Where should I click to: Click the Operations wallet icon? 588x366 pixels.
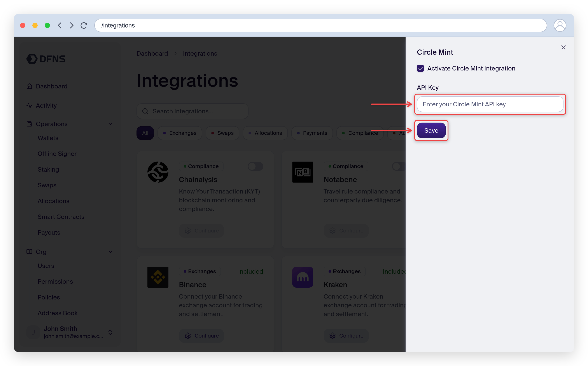tap(29, 124)
